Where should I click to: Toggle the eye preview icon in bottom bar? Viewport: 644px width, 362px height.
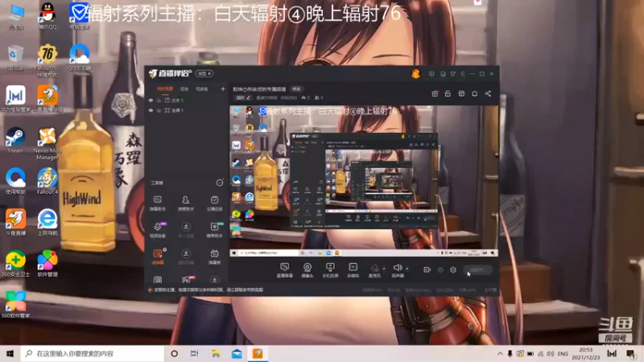click(x=440, y=269)
